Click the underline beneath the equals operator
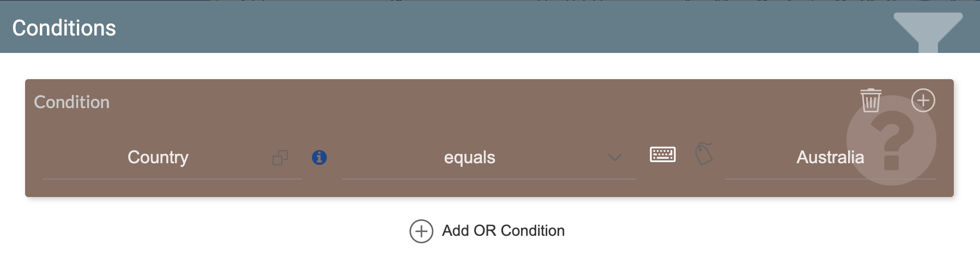The width and height of the screenshot is (980, 262). (489, 178)
